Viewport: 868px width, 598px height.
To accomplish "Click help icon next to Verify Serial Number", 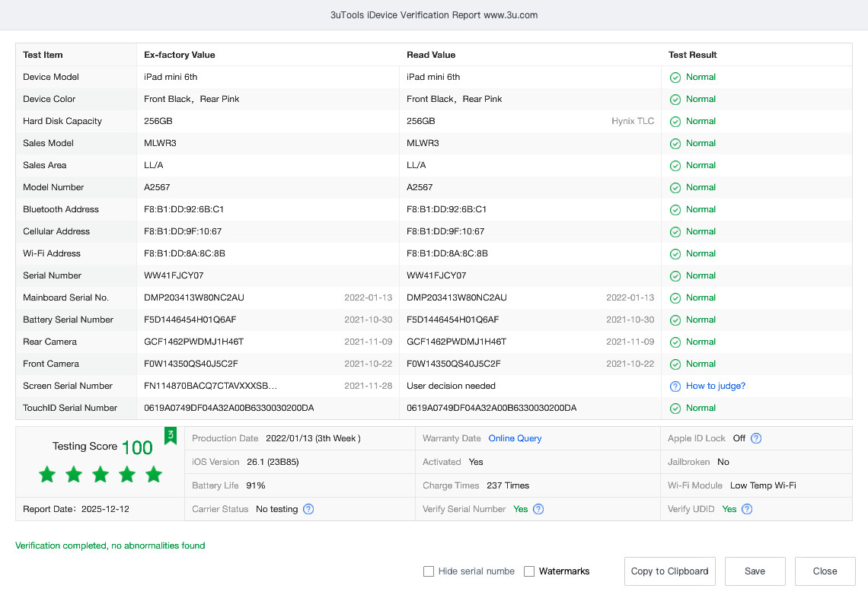I will tap(538, 509).
